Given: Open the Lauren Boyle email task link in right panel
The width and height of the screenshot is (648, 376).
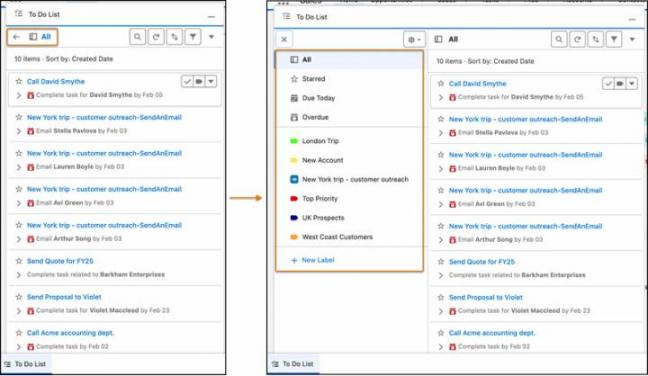Looking at the screenshot, I should point(526,155).
